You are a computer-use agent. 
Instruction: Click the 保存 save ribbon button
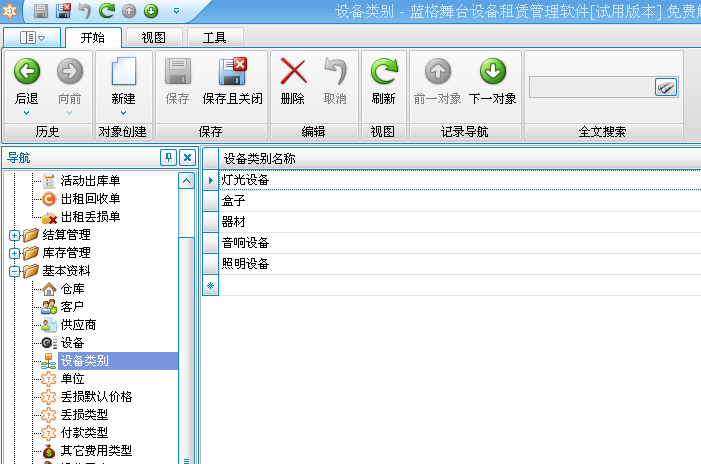click(x=177, y=81)
